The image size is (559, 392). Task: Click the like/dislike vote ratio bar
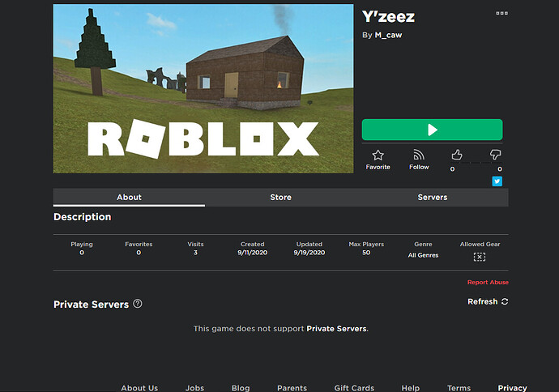click(476, 163)
